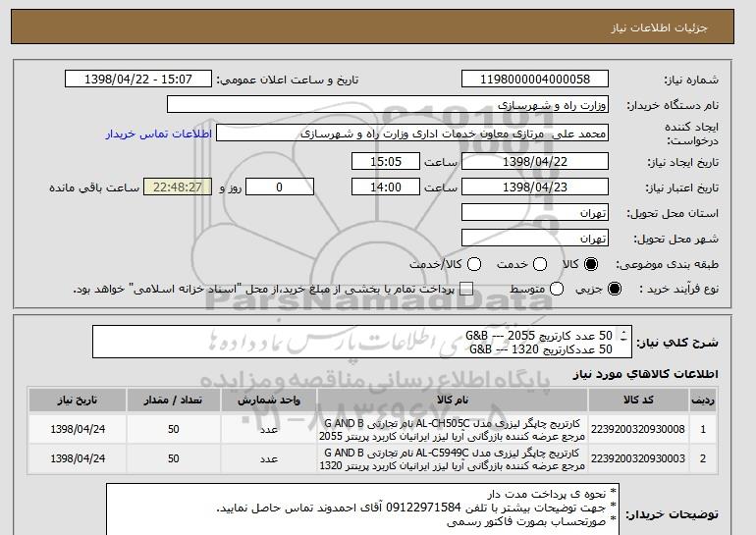Click the delivery province field تهران

coord(535,213)
